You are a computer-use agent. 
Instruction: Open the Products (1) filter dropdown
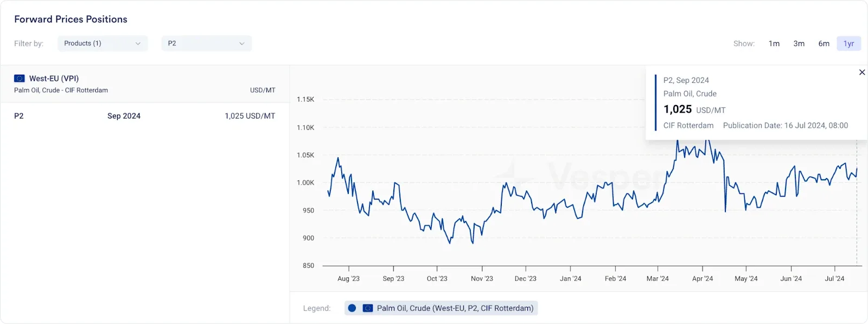(x=103, y=43)
